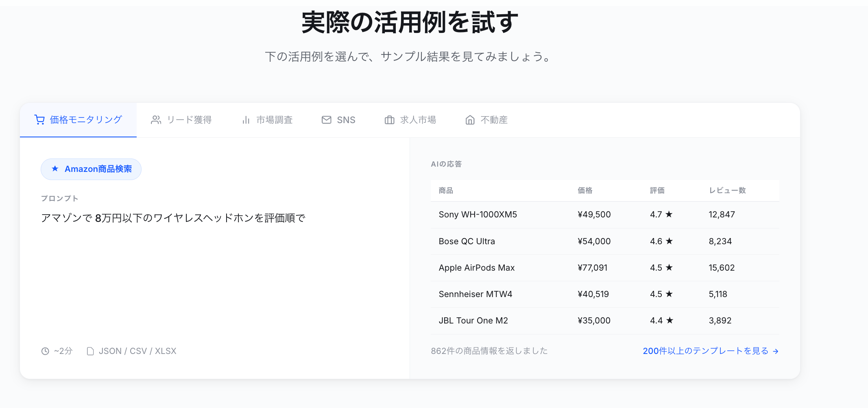Screen dimensions: 868x408
Task: Click the 商品 column header
Action: click(x=446, y=191)
